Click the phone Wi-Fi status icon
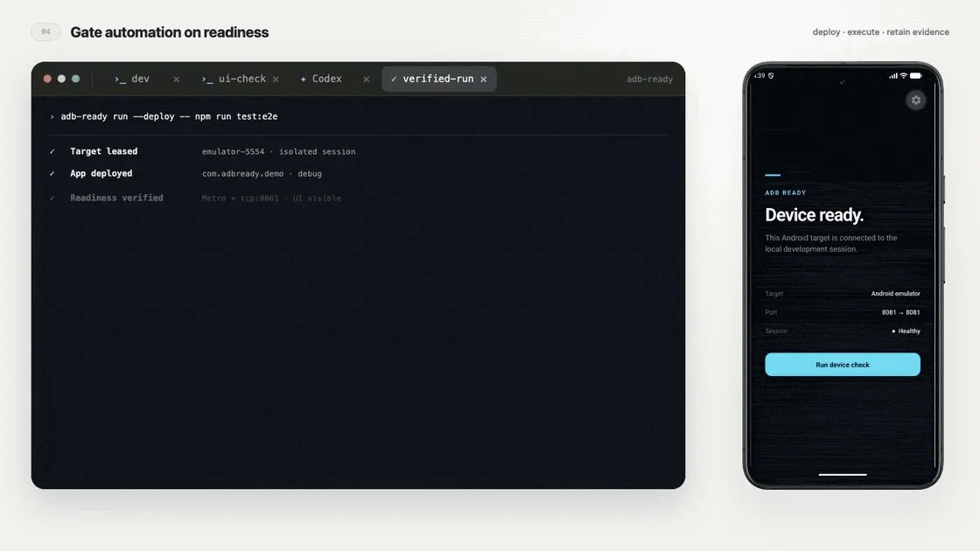980x551 pixels. click(903, 75)
